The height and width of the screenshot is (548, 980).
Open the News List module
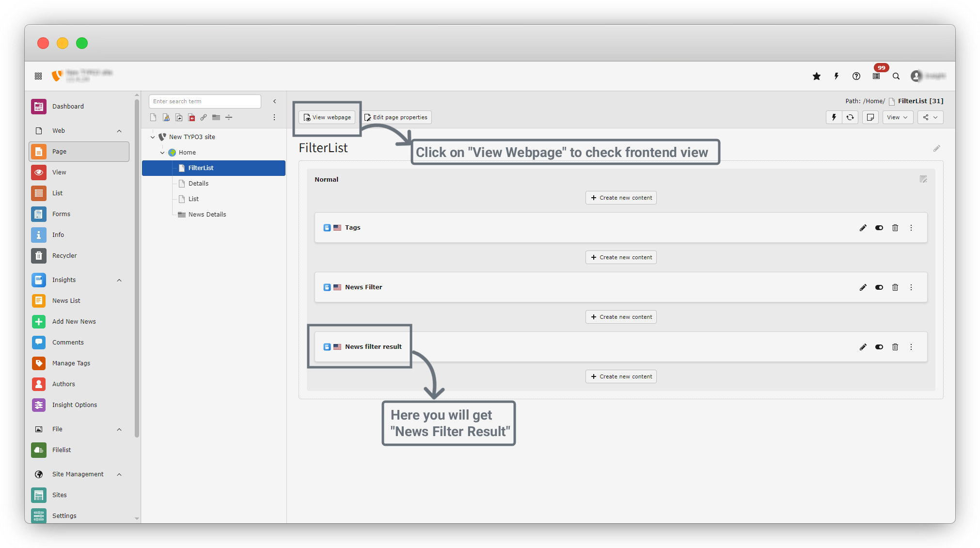(x=66, y=301)
